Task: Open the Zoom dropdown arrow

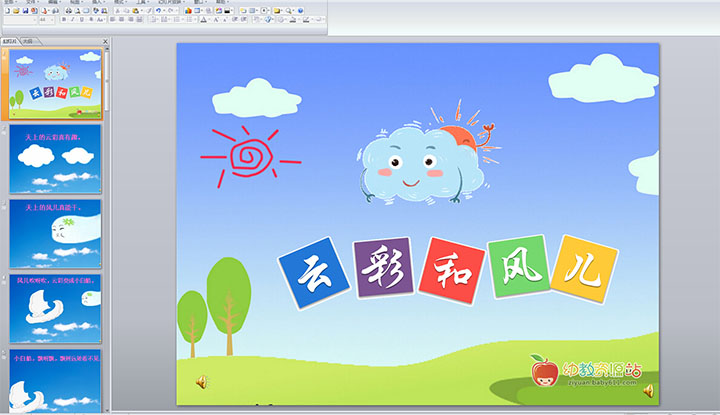Action: coord(293,11)
